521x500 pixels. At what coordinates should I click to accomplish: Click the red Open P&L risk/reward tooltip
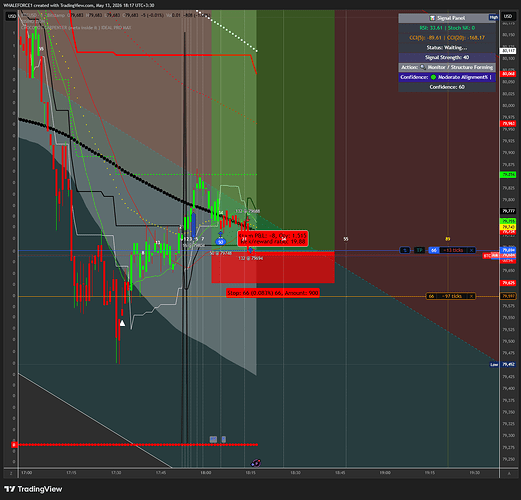click(x=273, y=238)
